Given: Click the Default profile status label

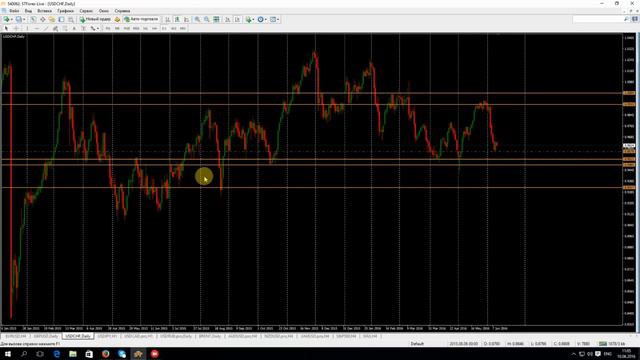Looking at the screenshot, I should pos(417,344).
